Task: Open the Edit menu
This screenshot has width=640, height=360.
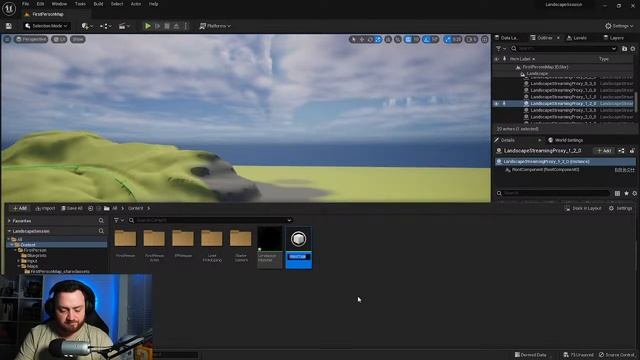Action: 40,4
